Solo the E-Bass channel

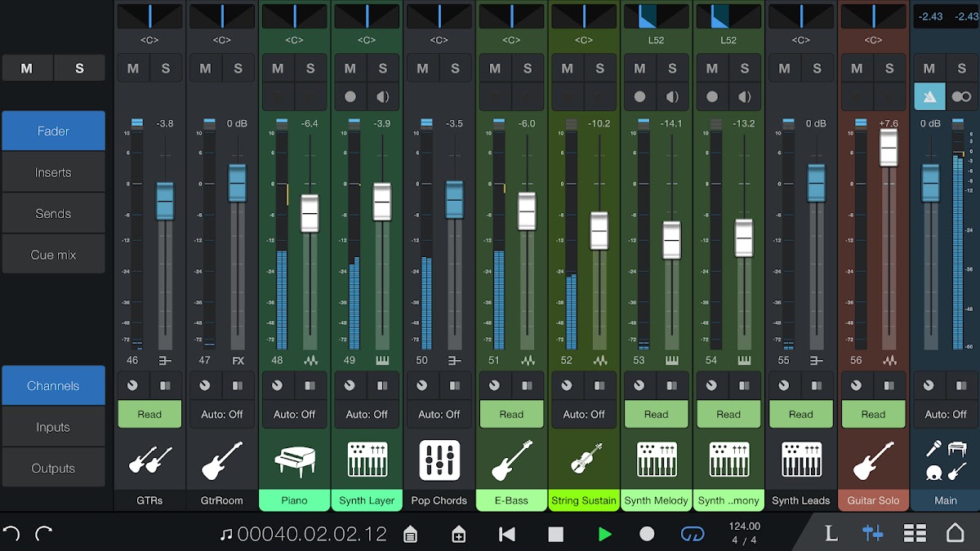point(528,69)
